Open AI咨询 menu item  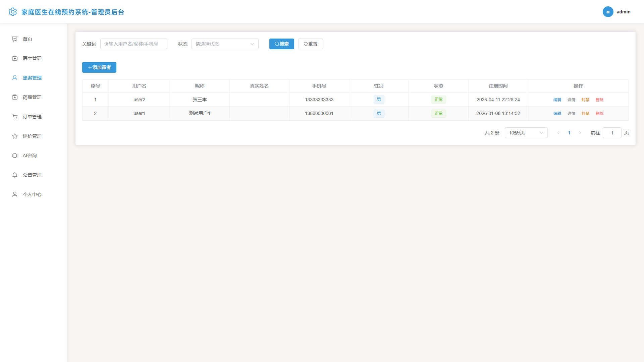click(x=34, y=156)
